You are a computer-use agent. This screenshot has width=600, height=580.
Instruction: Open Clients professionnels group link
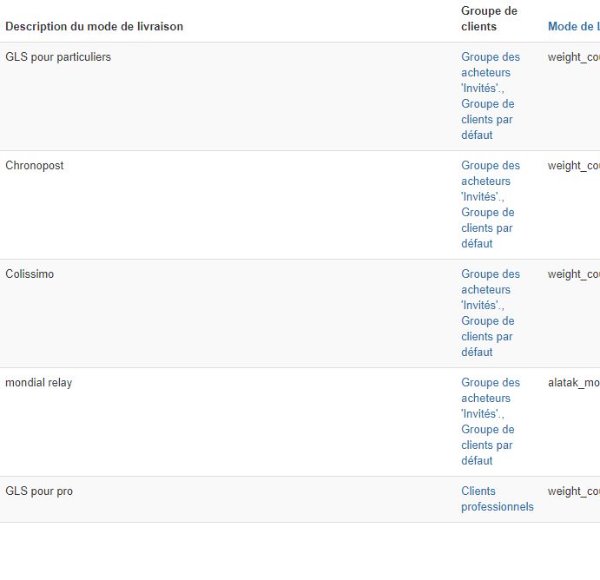coord(497,499)
